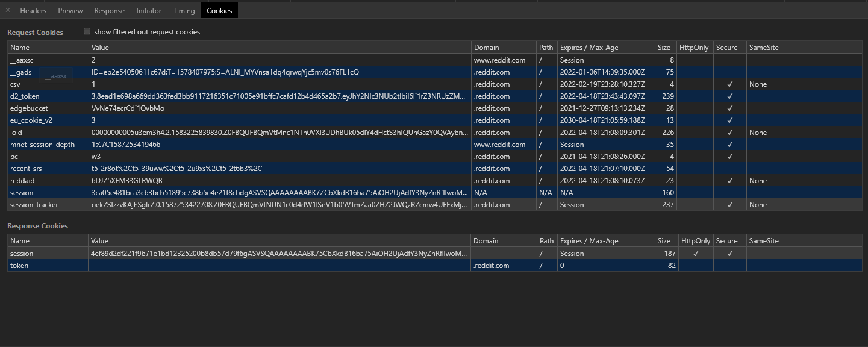Sort cookies by SameSite column
868x347 pixels.
coord(763,47)
